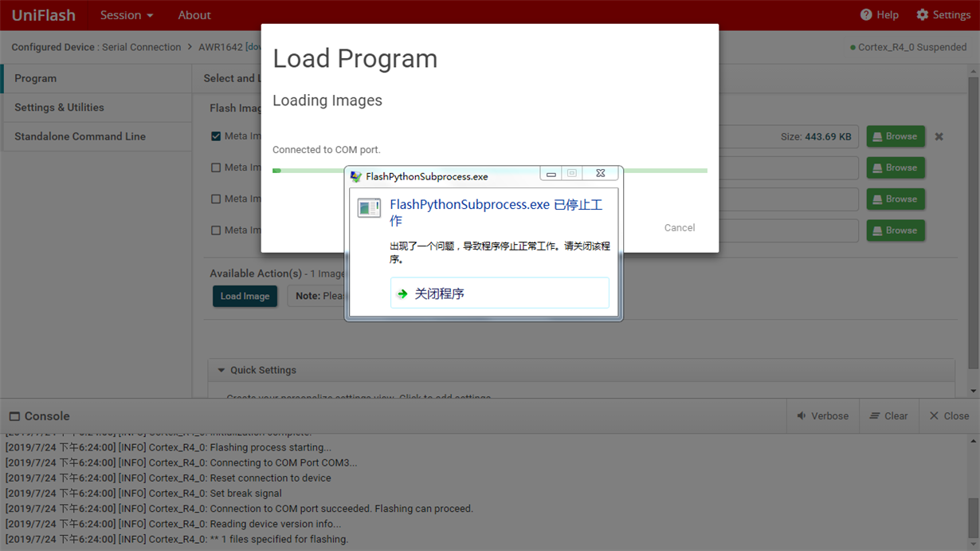Viewport: 980px width, 551px height.
Task: Click the crashed program window icon
Action: pos(369,208)
